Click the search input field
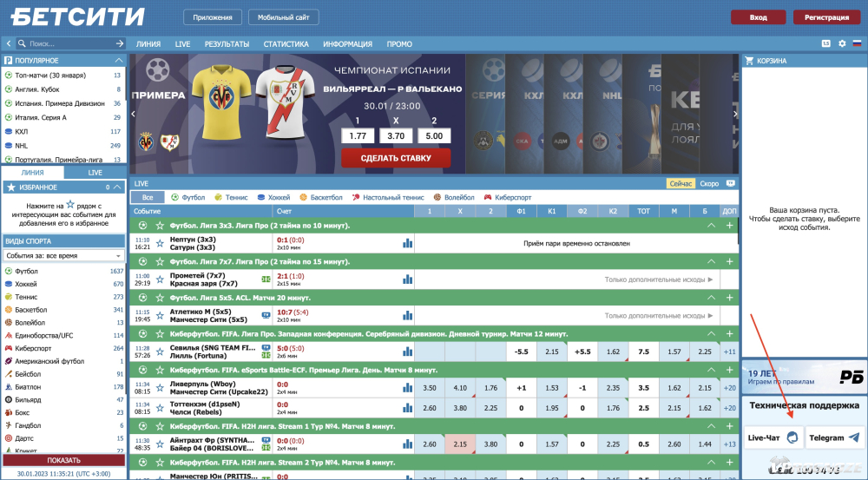Screen dimensions: 868x480 (x=71, y=43)
